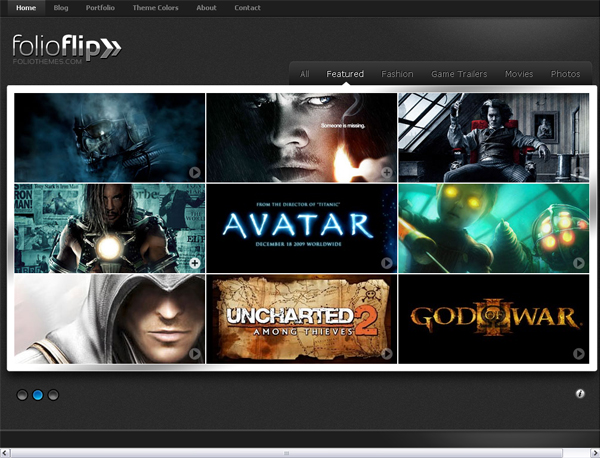Screen dimensions: 600x458
Task: Navigate to the About page
Action: [x=206, y=8]
